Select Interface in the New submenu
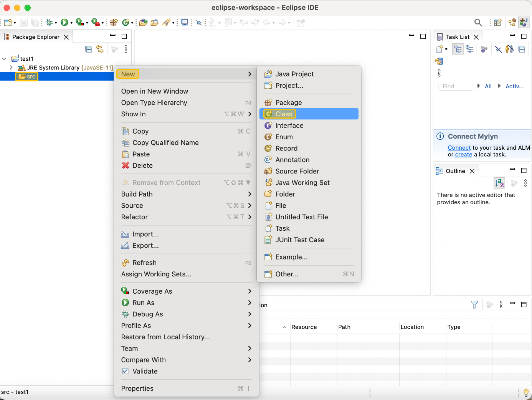The width and height of the screenshot is (532, 400). pyautogui.click(x=309, y=126)
